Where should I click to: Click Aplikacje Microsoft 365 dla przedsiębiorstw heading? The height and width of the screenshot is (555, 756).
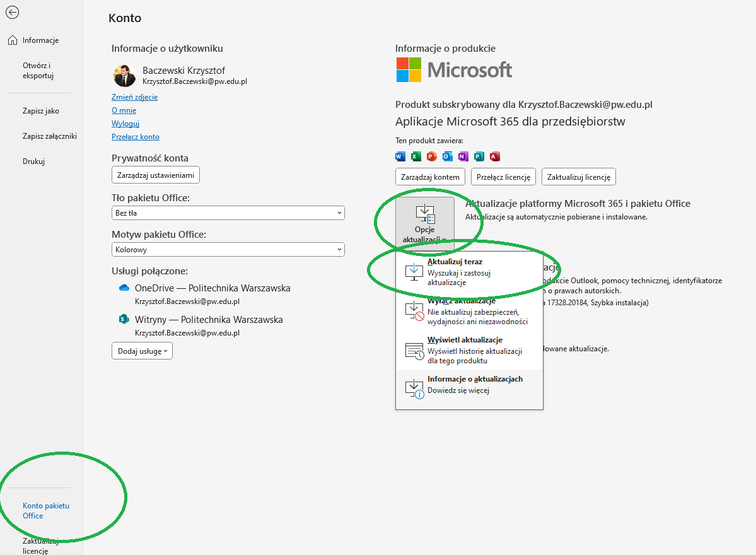click(x=510, y=122)
